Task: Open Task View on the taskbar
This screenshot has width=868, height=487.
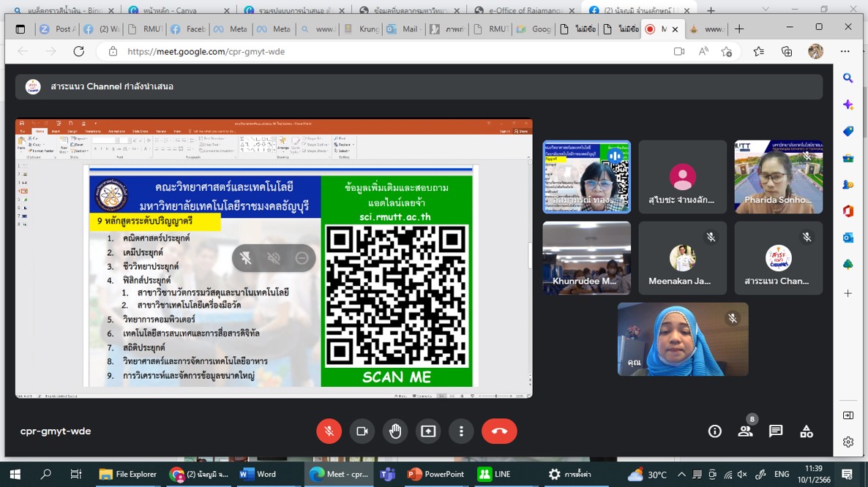Action: (x=76, y=475)
